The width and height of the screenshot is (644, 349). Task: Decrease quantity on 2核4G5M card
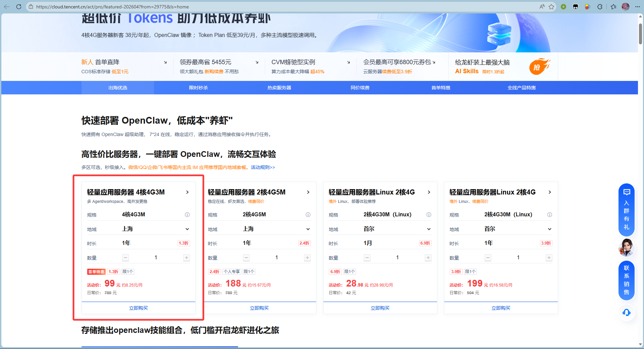(246, 258)
